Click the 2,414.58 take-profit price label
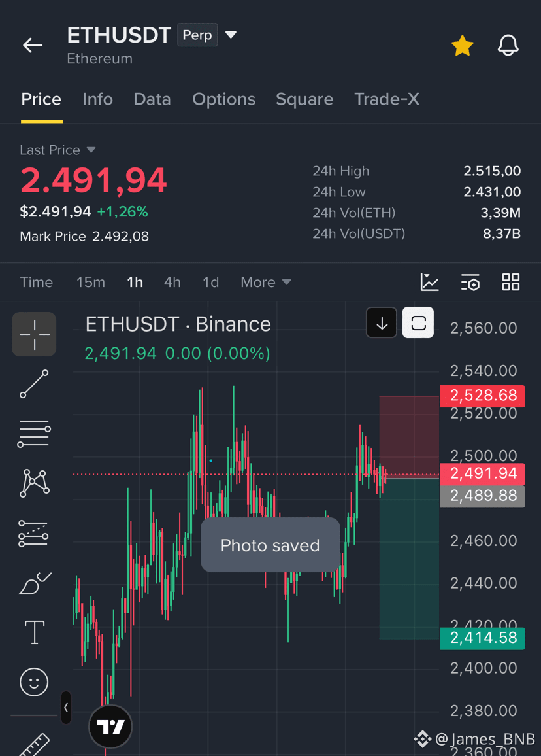This screenshot has height=756, width=541. tap(483, 638)
